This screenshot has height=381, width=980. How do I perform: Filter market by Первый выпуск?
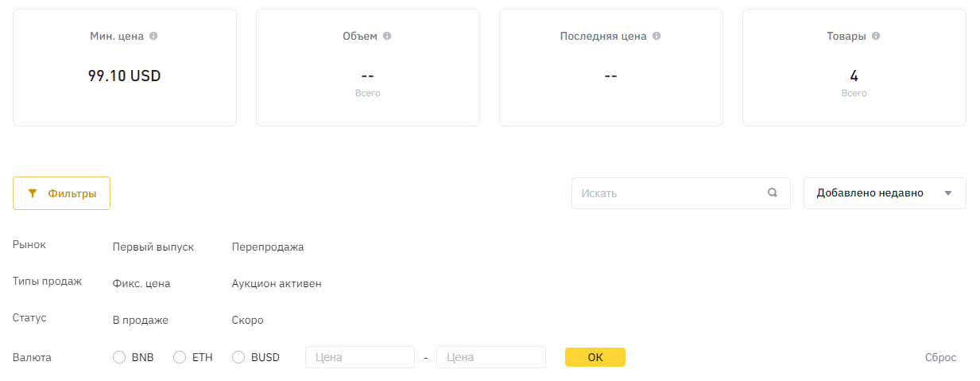[x=153, y=247]
